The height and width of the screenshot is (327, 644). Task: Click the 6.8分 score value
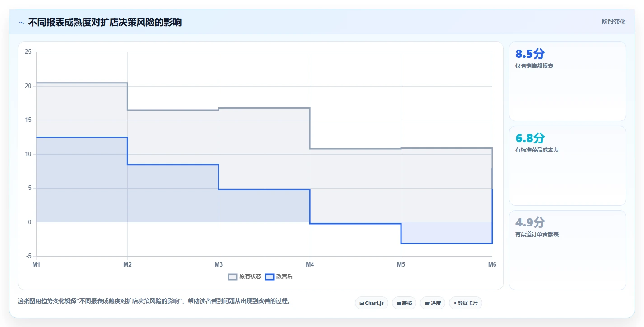[x=530, y=138]
